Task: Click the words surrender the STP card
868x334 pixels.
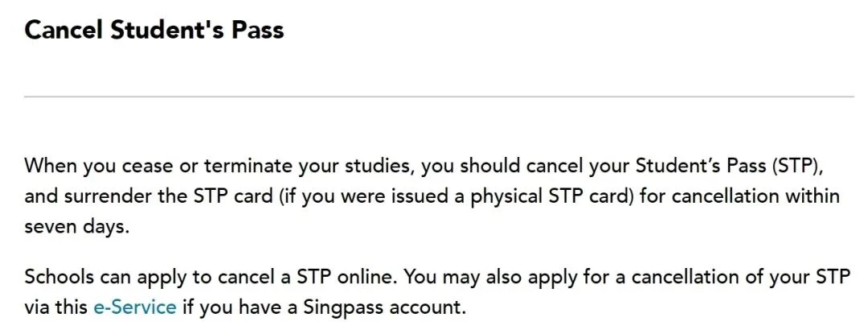Action: tap(169, 196)
